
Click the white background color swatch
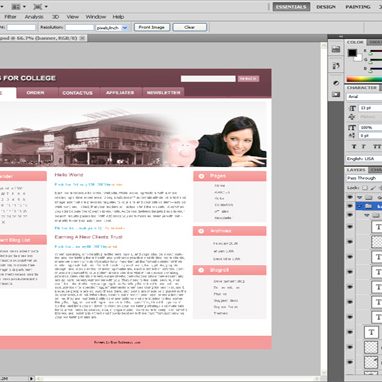coord(358,59)
